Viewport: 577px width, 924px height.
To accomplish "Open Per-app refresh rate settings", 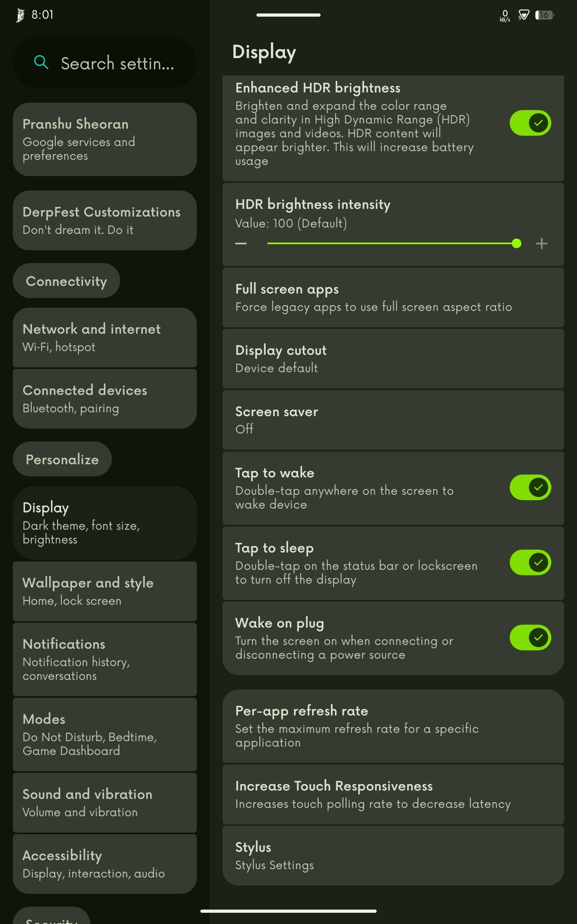I will click(393, 726).
